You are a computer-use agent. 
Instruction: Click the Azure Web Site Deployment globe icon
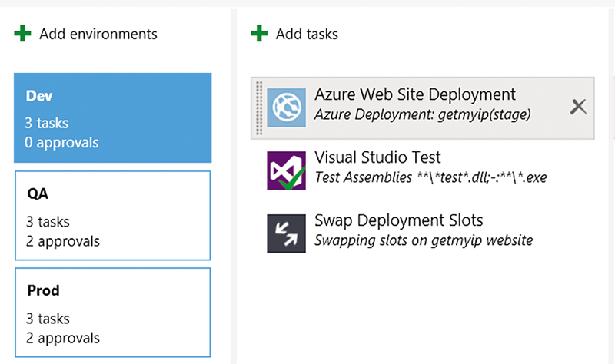click(x=286, y=108)
